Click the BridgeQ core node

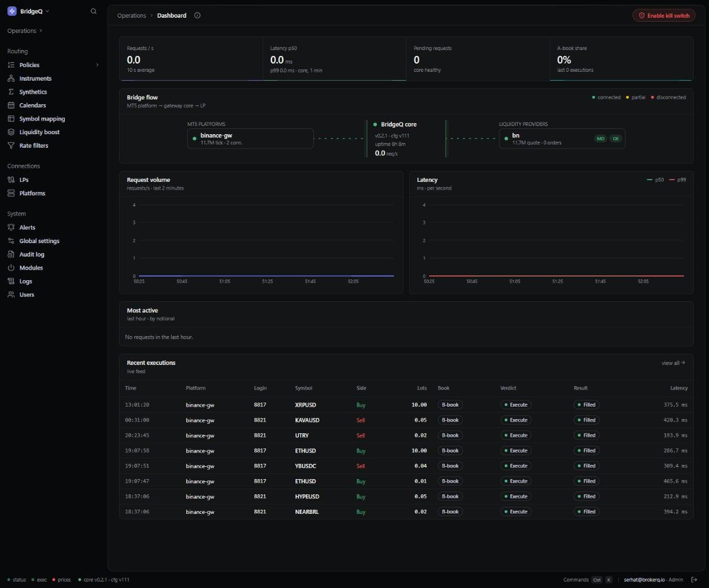[x=406, y=139]
